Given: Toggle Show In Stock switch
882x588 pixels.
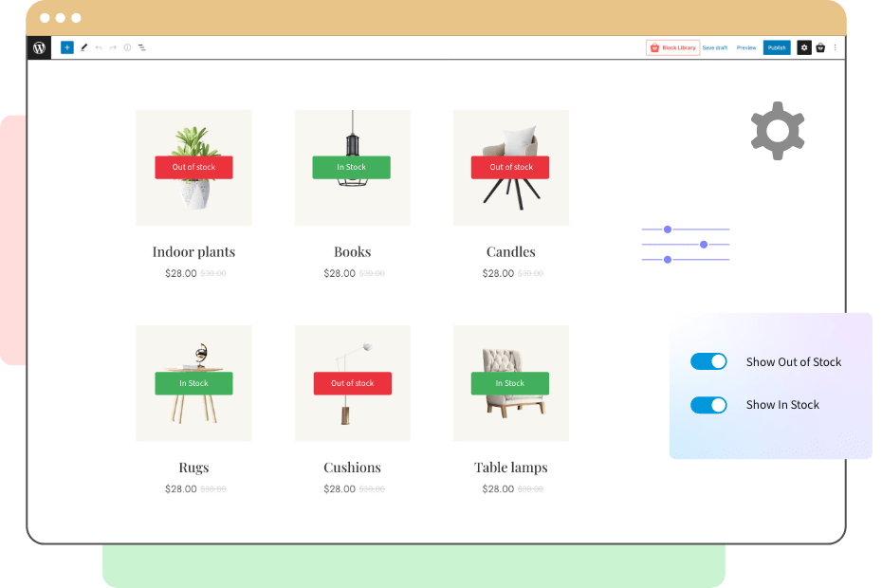Looking at the screenshot, I should pyautogui.click(x=708, y=405).
